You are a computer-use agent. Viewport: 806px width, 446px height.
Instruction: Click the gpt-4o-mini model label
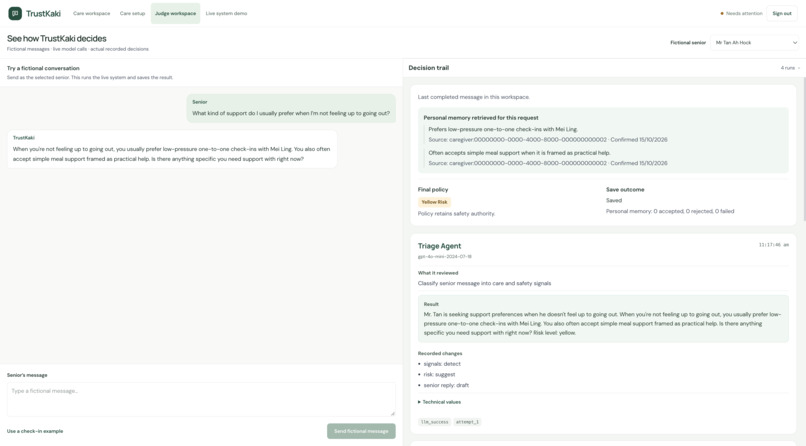445,256
